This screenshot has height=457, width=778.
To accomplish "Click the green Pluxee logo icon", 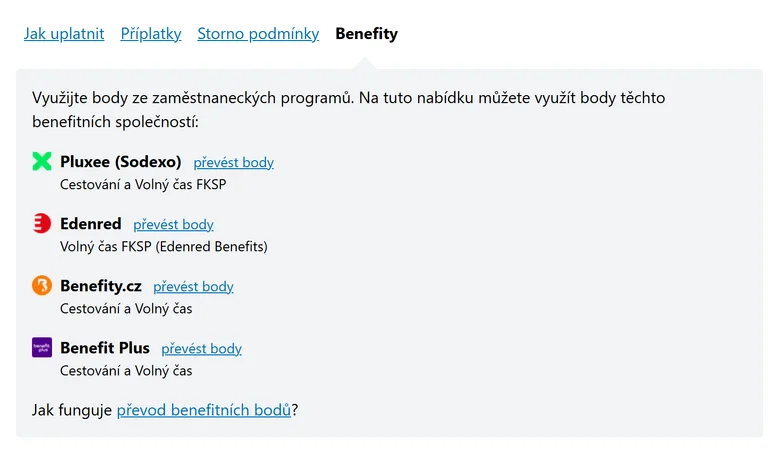I will 42,161.
